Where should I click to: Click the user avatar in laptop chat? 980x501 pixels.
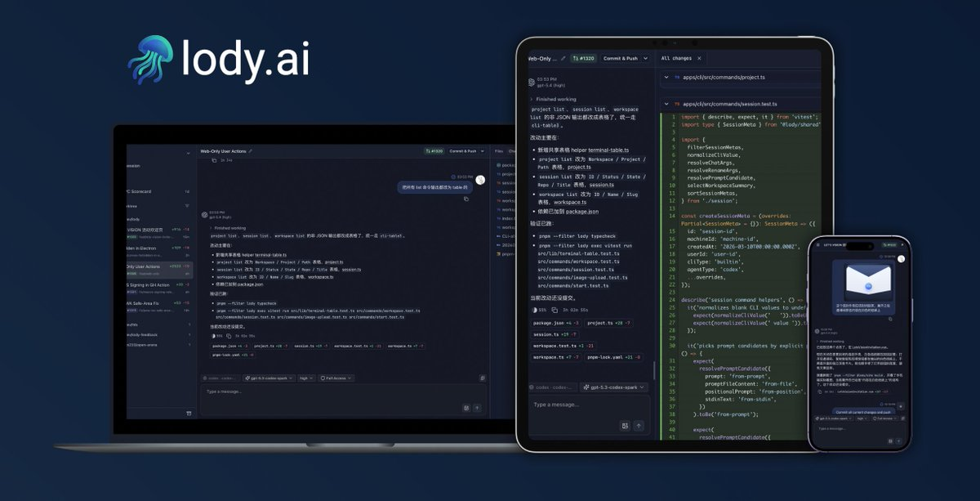(480, 181)
